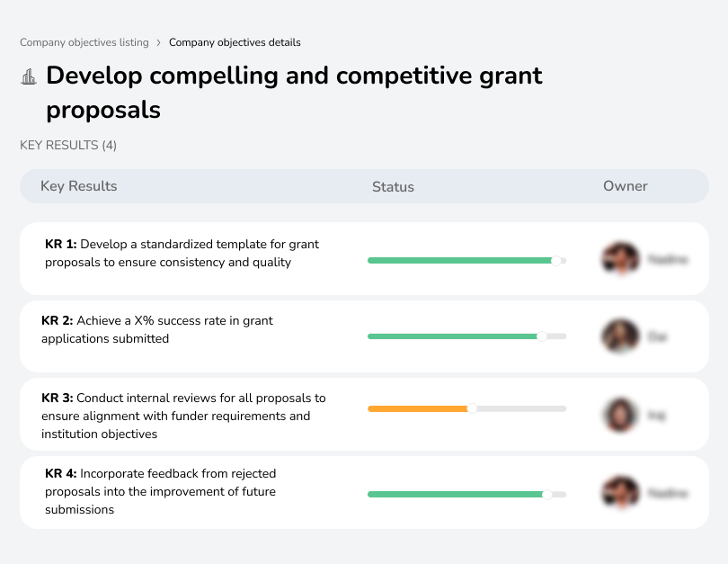Image resolution: width=728 pixels, height=564 pixels.
Task: Click the Owner column header
Action: [x=626, y=186]
